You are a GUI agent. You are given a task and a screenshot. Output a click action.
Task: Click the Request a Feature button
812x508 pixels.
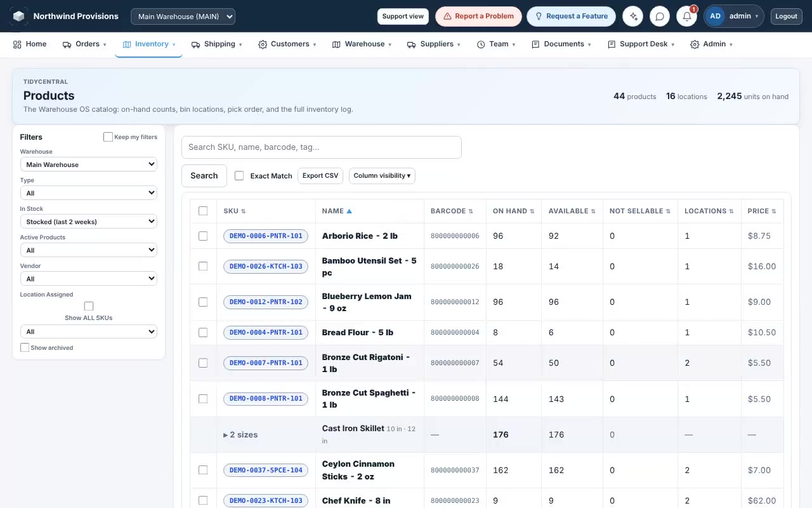point(571,17)
